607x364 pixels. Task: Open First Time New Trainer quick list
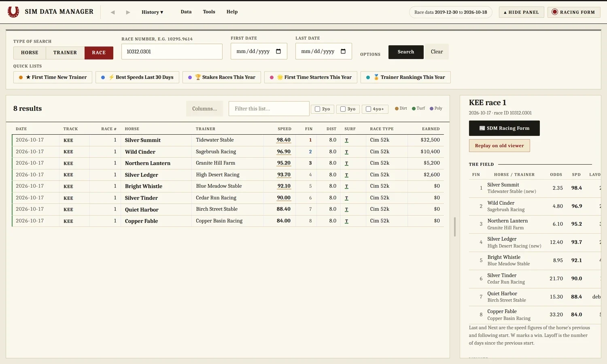click(53, 77)
